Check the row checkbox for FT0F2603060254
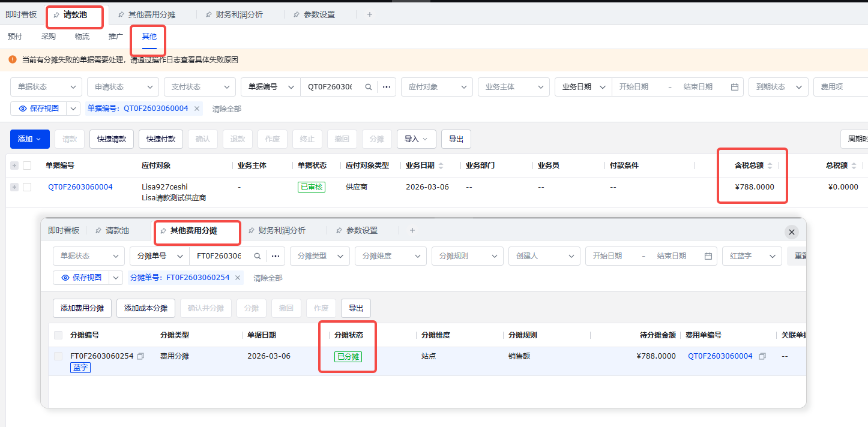This screenshot has width=868, height=427. [58, 356]
